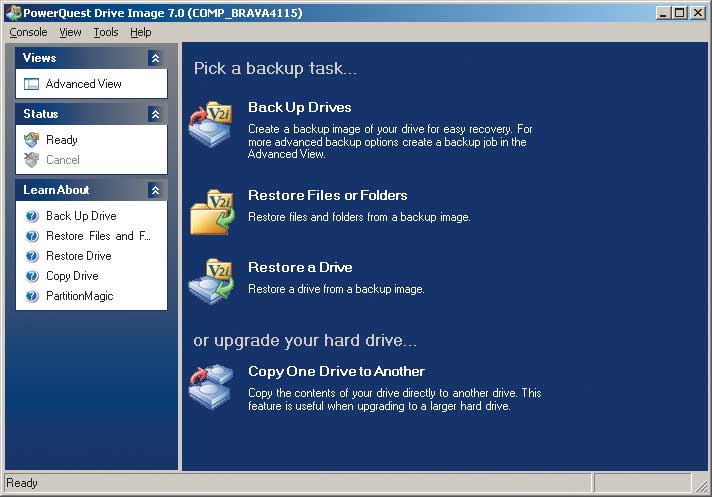Viewport: 712px width, 497px height.
Task: Collapse the Views panel
Action: point(155,59)
